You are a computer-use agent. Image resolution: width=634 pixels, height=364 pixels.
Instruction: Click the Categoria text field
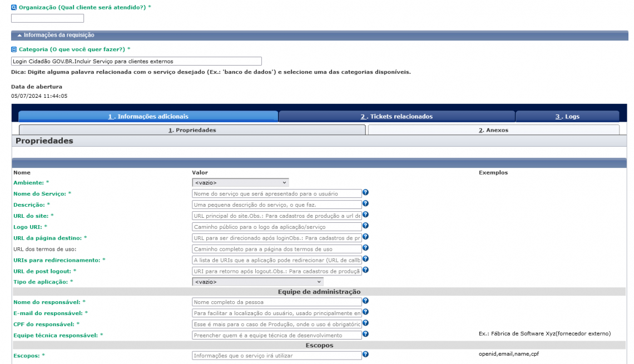[136, 61]
